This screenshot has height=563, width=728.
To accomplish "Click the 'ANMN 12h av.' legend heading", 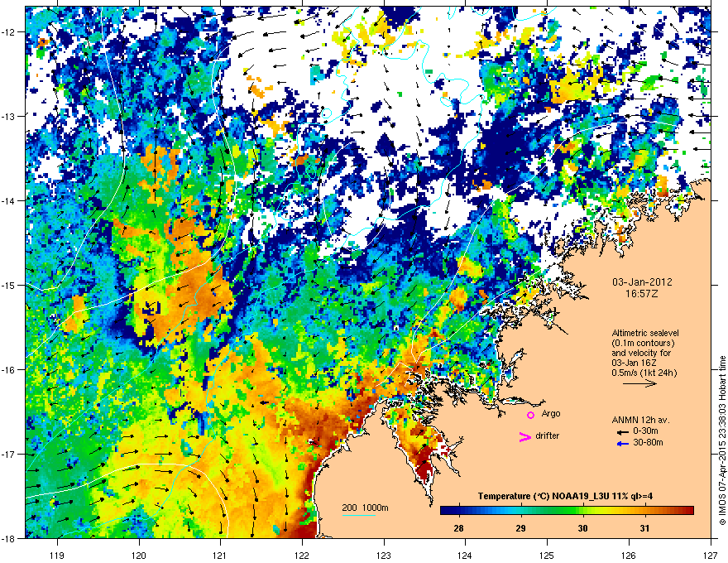I will click(640, 420).
